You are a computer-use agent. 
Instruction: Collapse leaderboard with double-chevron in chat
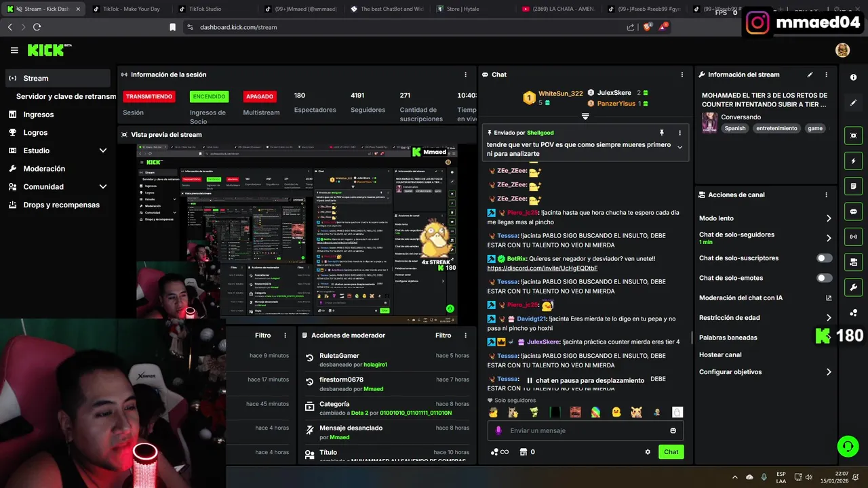pos(585,117)
